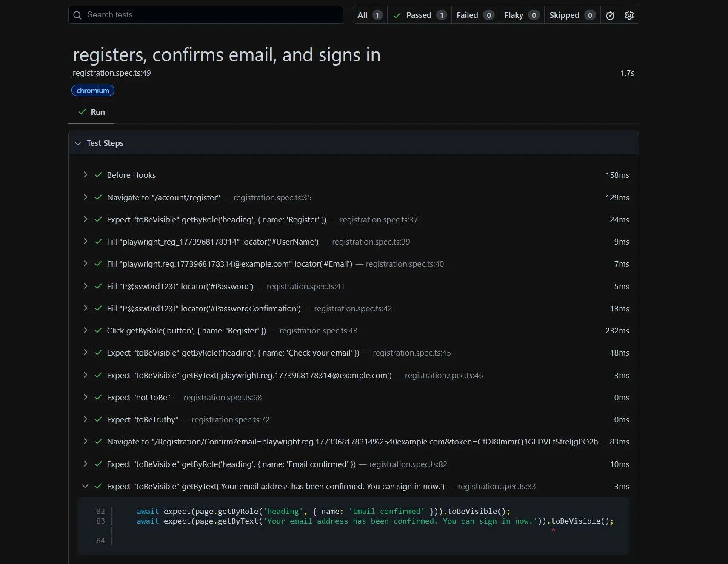Expand the Before Hooks step
Viewport: 728px width, 564px height.
click(86, 175)
